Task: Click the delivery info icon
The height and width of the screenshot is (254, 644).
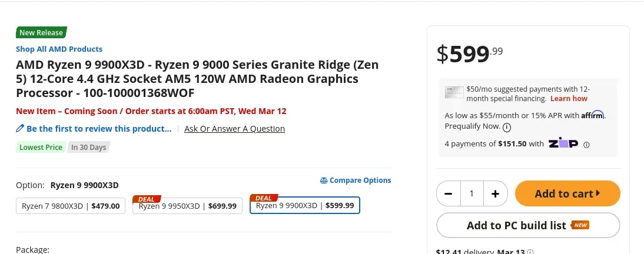Action: pyautogui.click(x=530, y=252)
